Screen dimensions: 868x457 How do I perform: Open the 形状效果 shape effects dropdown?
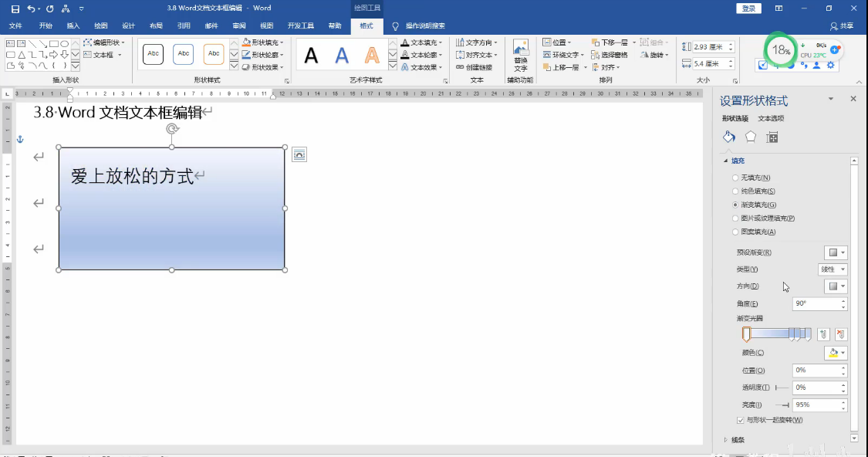[263, 68]
